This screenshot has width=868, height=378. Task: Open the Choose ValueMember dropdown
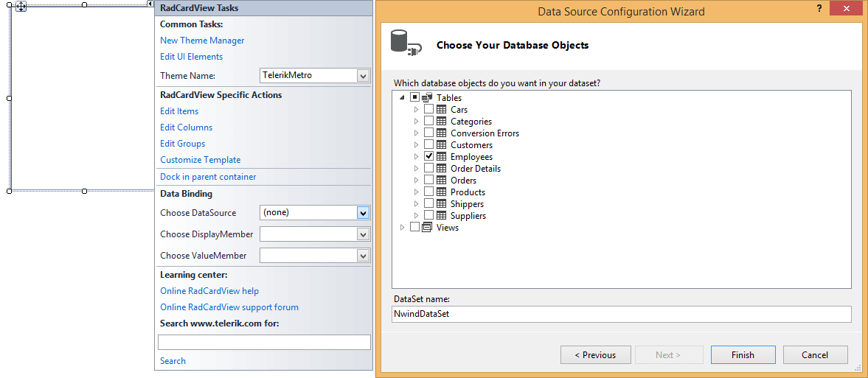tap(363, 256)
